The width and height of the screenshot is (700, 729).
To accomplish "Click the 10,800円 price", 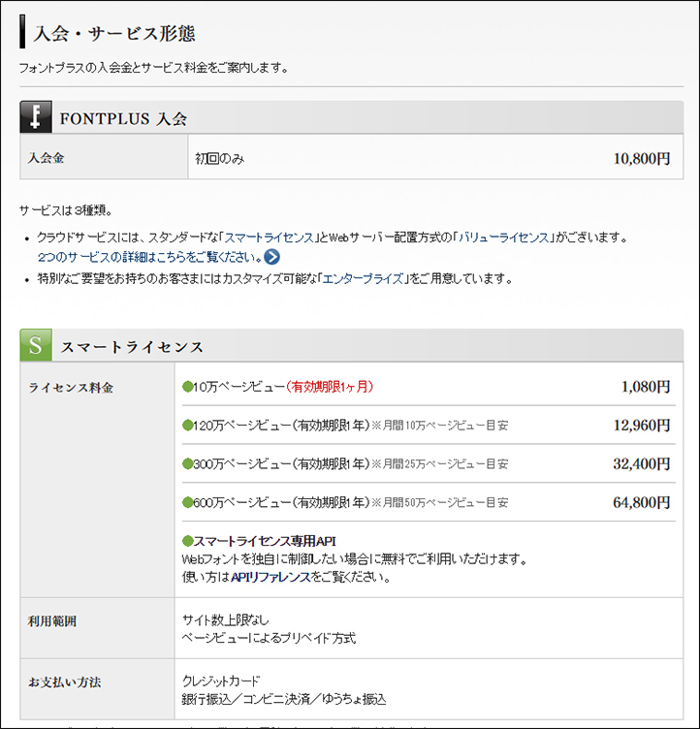I will tap(642, 159).
